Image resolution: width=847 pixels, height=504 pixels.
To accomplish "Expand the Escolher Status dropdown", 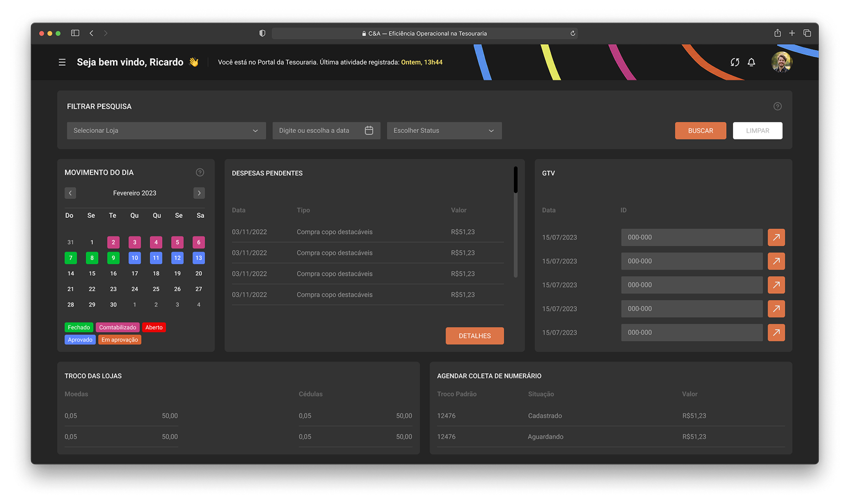I will [444, 131].
